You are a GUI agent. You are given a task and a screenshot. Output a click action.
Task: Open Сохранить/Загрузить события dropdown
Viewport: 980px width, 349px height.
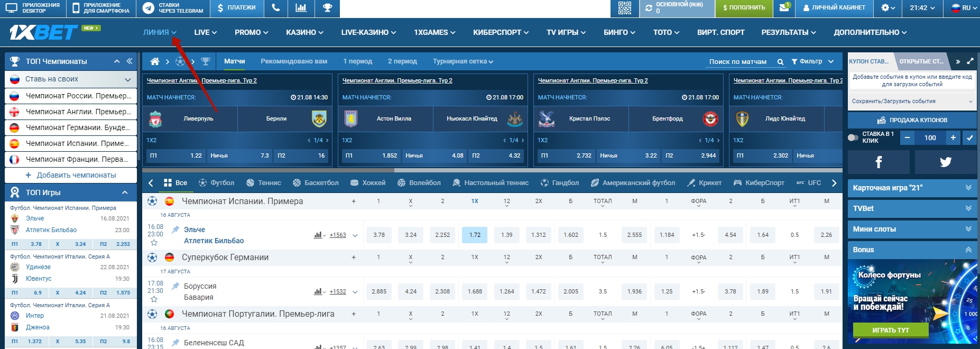tap(912, 101)
